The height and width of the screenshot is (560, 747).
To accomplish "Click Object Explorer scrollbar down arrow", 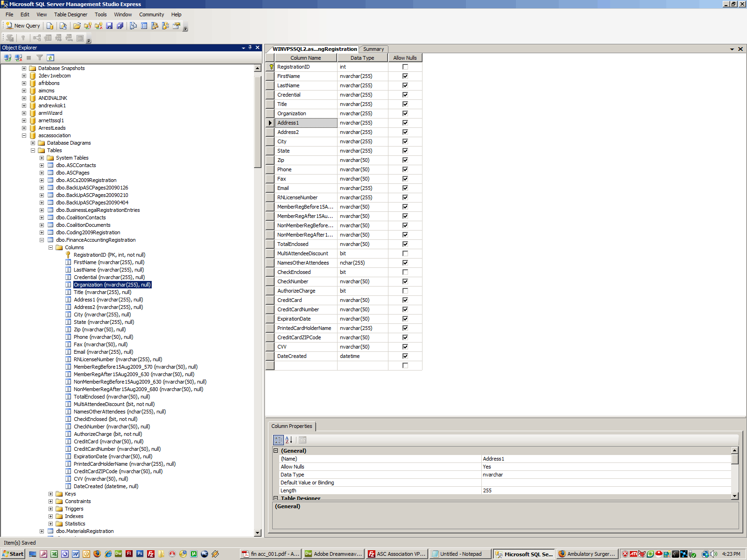I will [x=258, y=532].
